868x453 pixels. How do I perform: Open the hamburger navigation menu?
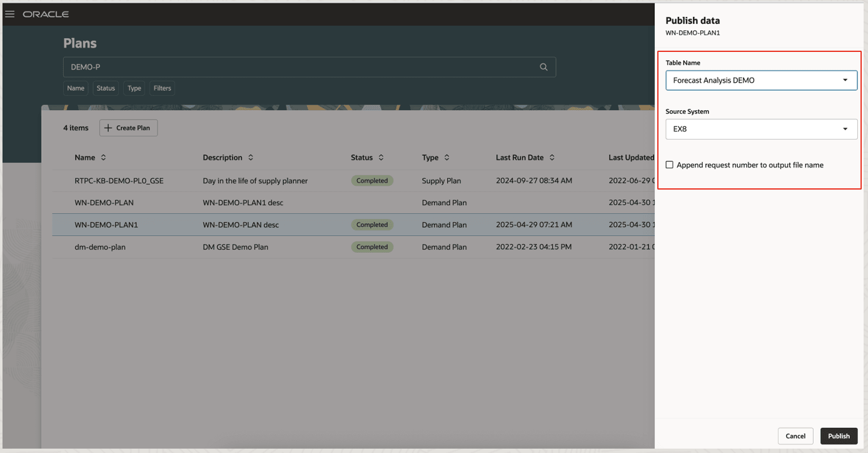coord(9,14)
